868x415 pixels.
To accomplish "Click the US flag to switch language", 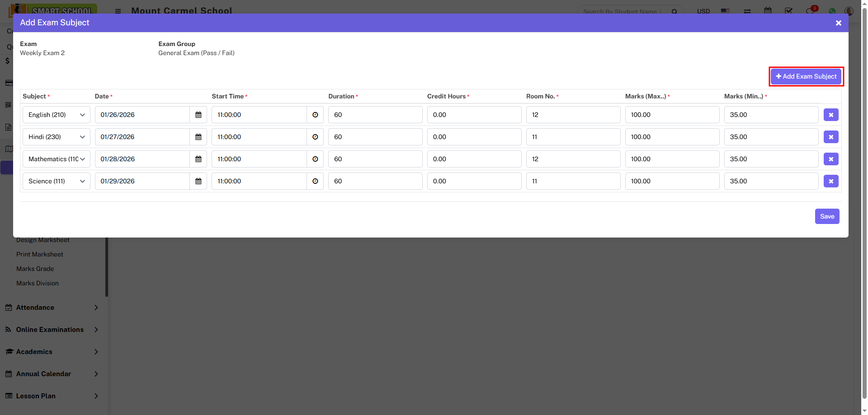I will [x=725, y=12].
